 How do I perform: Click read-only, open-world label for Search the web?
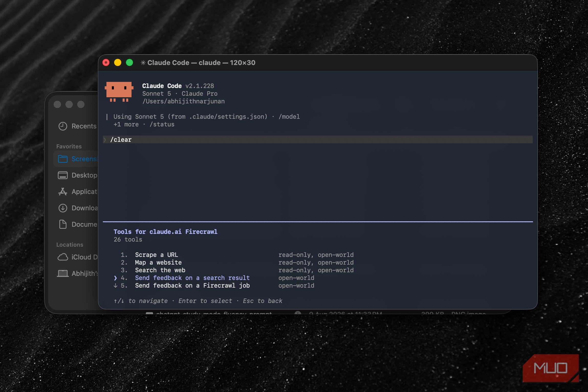(316, 270)
